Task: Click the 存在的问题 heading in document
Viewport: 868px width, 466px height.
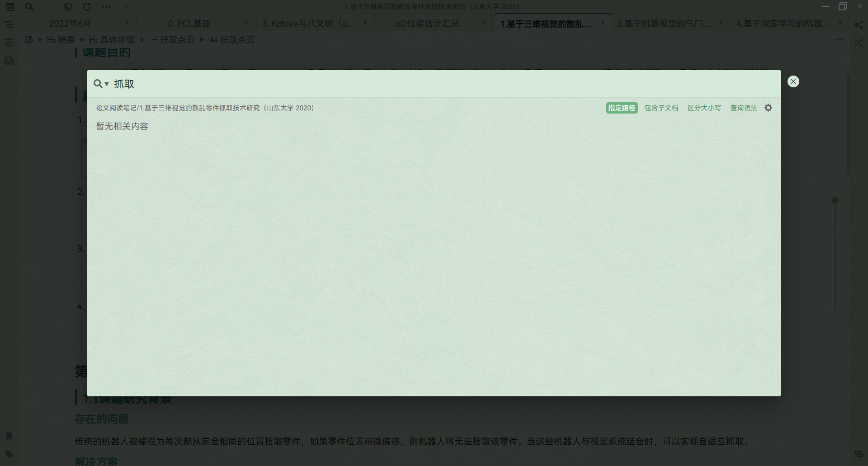Action: click(x=102, y=419)
